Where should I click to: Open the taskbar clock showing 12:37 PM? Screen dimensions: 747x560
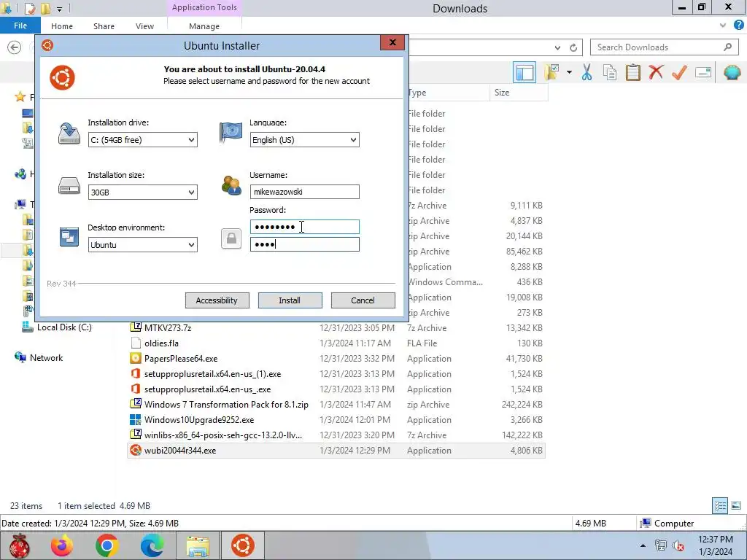click(x=715, y=545)
